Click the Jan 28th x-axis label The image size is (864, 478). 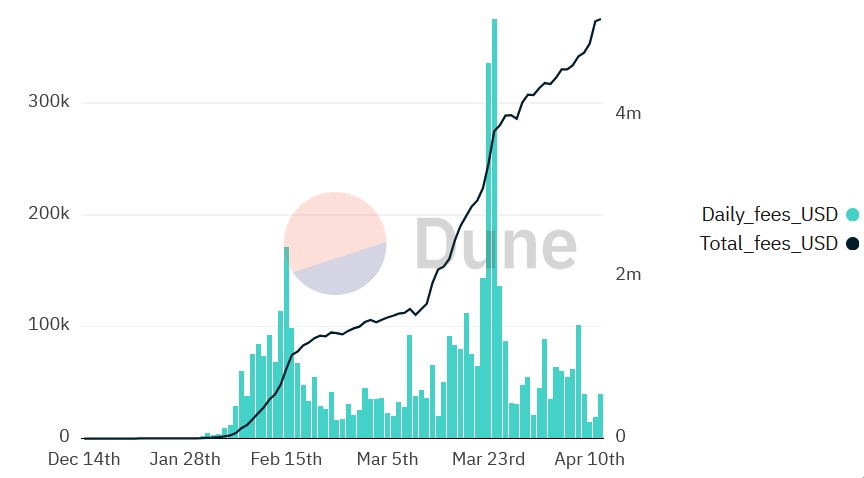185,459
